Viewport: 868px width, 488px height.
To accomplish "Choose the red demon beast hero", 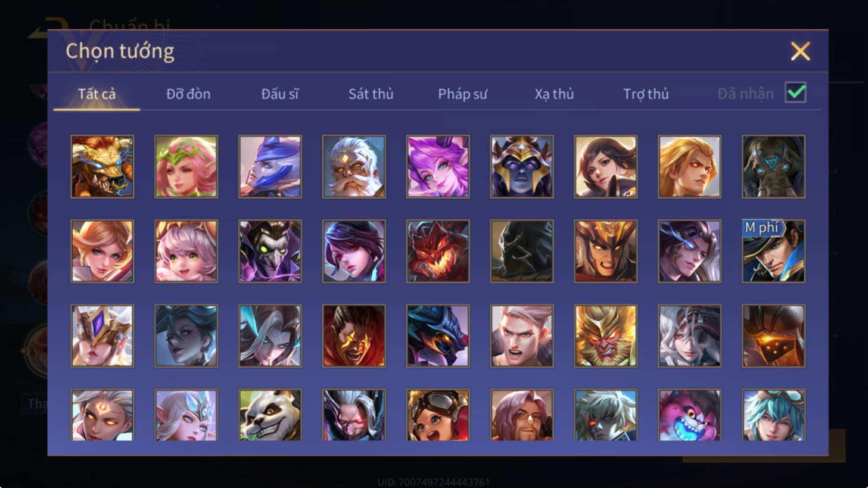I will point(438,251).
